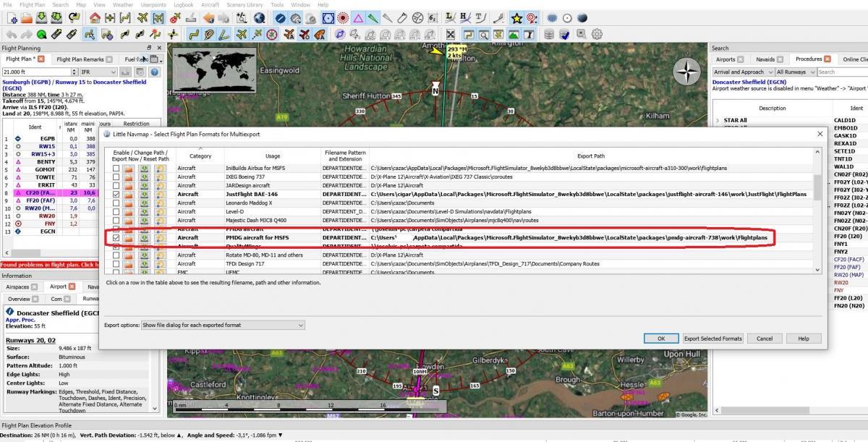
Task: Open the Arrival and Approach filter dropdown
Action: tap(742, 72)
